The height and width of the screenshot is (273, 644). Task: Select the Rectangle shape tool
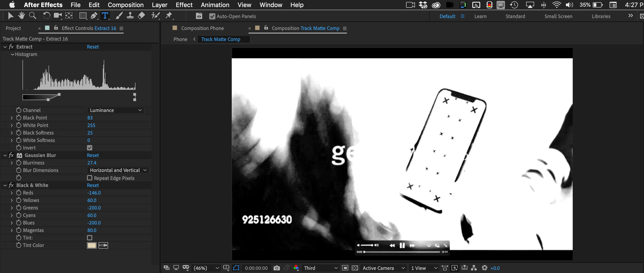[83, 16]
